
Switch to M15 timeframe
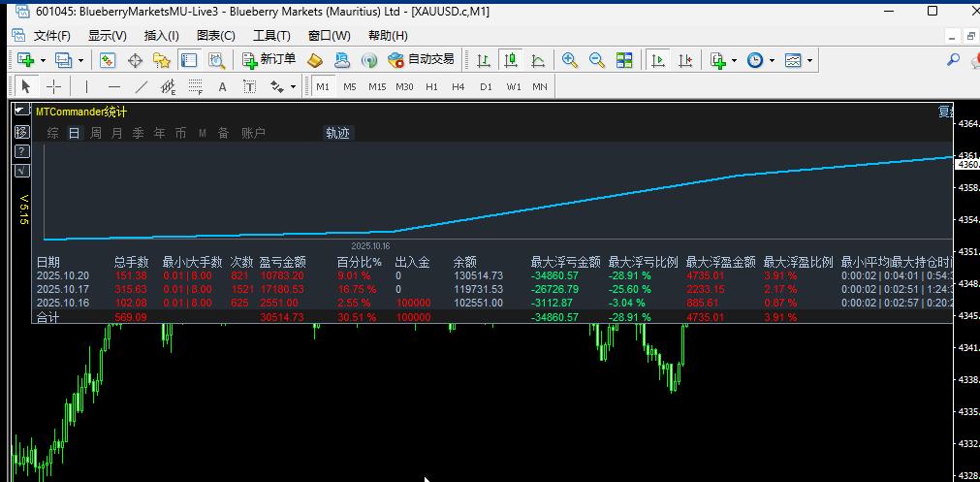pos(377,86)
